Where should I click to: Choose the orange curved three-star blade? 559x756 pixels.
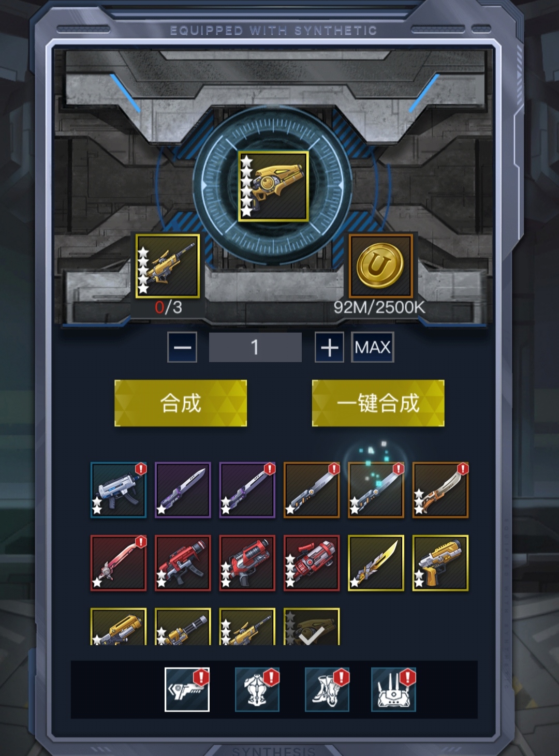440,490
